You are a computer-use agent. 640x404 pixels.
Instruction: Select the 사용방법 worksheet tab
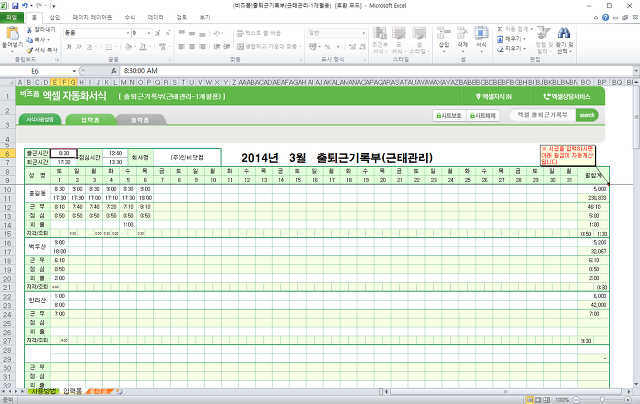pyautogui.click(x=44, y=391)
